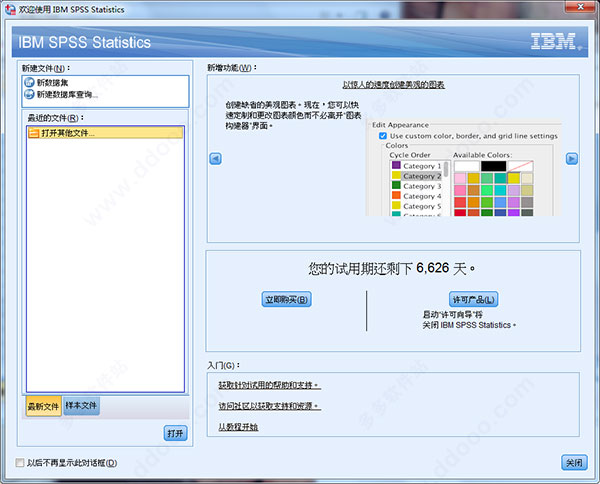The height and width of the screenshot is (484, 600).
Task: Select Category 3 in Cycle Order list
Action: [417, 186]
